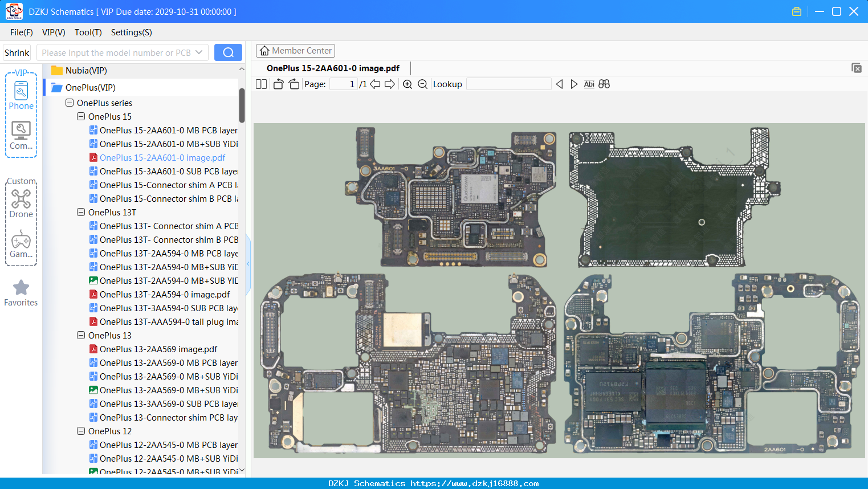Collapse the OnePlus 15 node
868x489 pixels.
[x=81, y=117]
